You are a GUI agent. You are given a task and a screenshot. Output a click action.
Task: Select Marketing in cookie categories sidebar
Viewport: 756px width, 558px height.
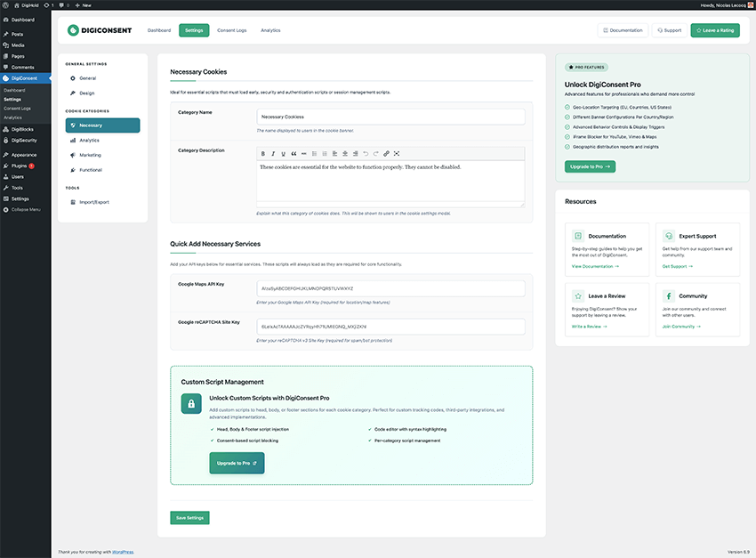click(x=90, y=155)
